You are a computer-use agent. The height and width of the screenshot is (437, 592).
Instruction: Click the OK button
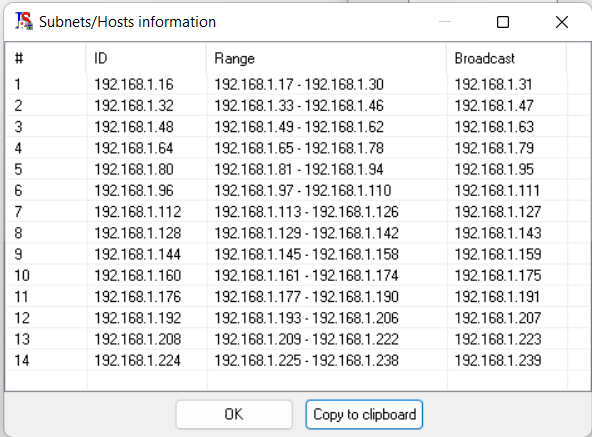[234, 414]
